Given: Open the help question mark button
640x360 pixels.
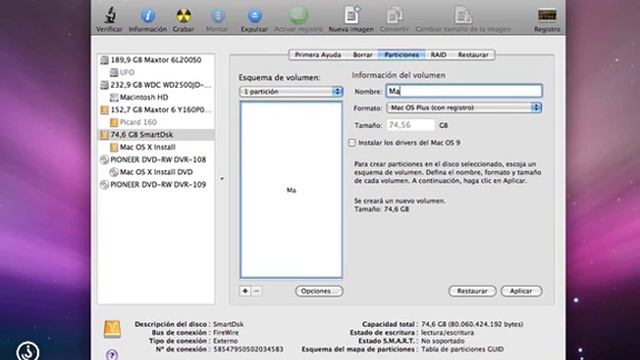Looking at the screenshot, I should 112,354.
